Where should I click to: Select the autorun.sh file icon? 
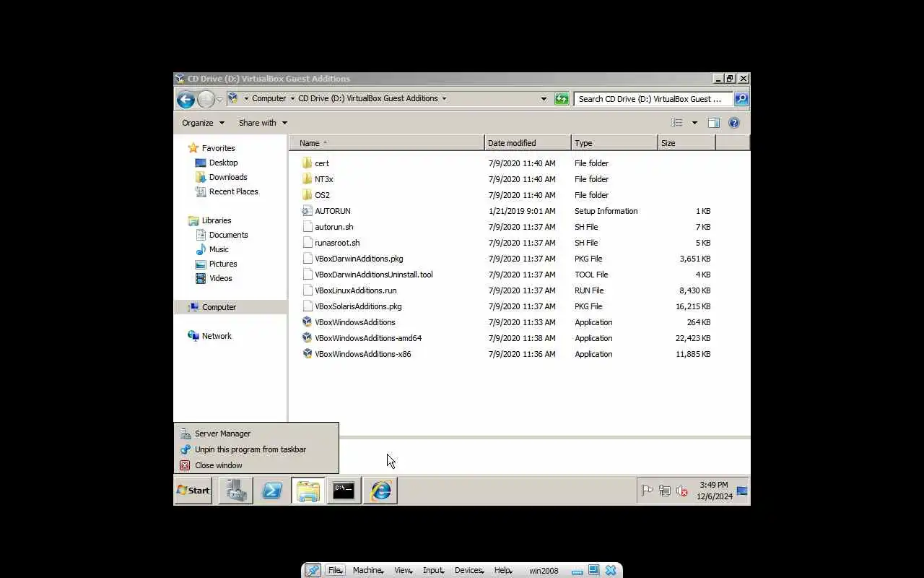click(x=307, y=227)
